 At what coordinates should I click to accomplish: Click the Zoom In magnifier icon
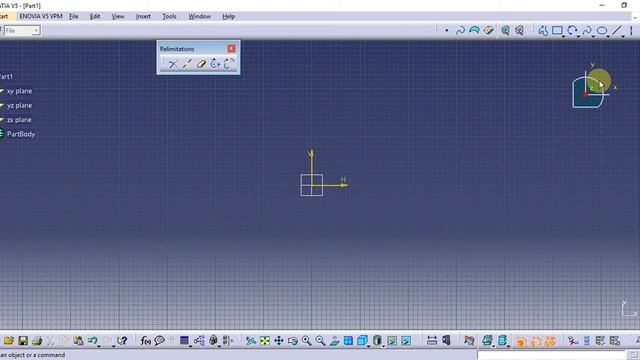[x=307, y=340]
